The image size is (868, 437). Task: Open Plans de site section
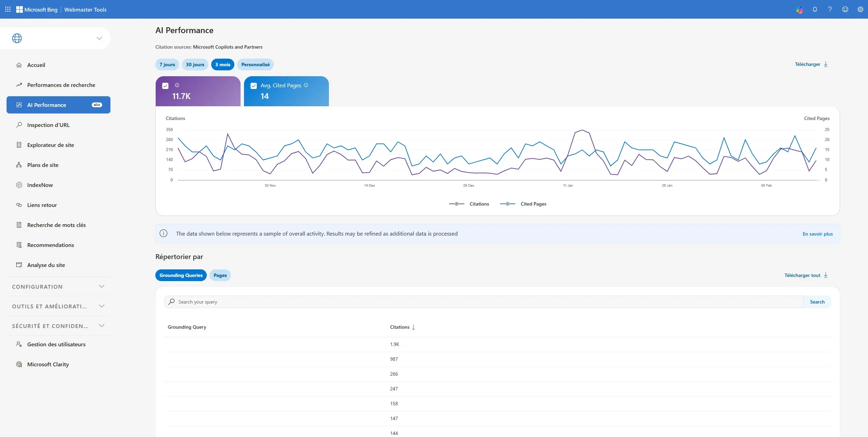tap(43, 165)
